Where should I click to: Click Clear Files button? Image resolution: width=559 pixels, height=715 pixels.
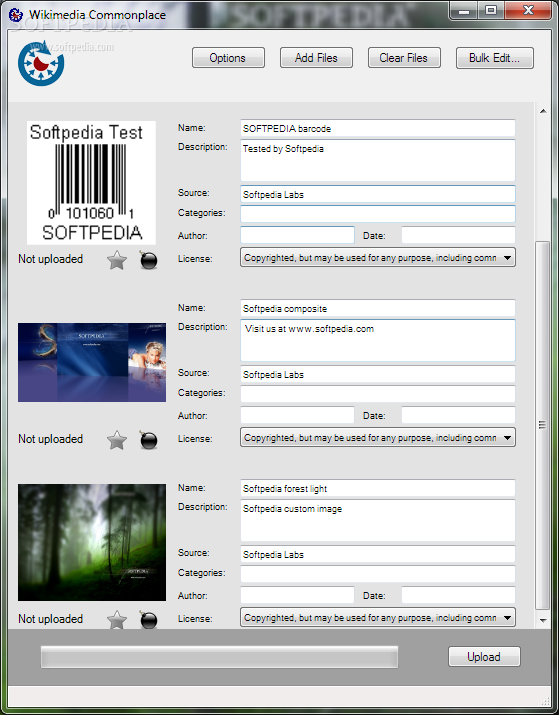pos(404,58)
